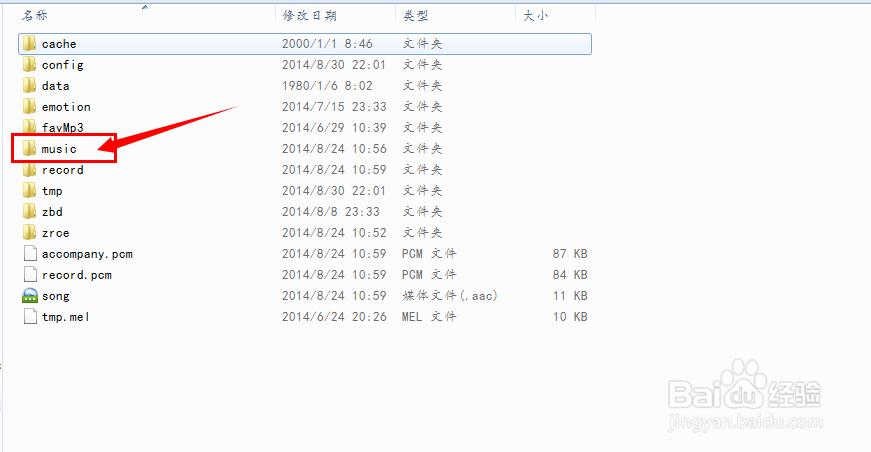Click the PCM 文件 type of accompany.pcm
This screenshot has height=452, width=871.
[x=429, y=254]
